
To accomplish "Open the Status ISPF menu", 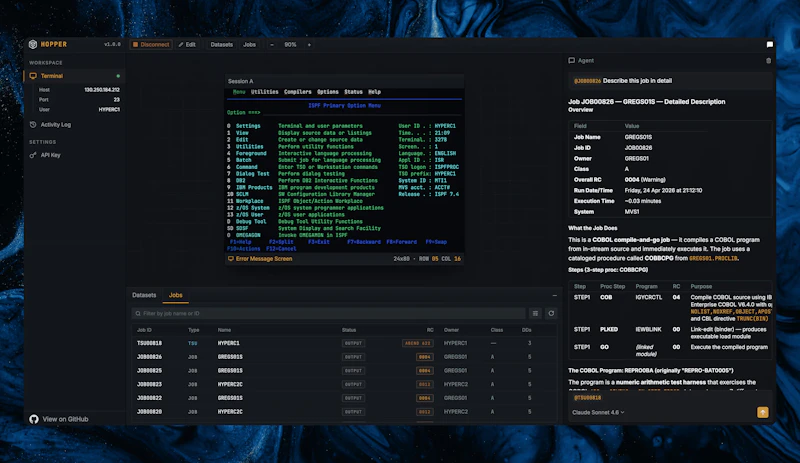I will pos(353,92).
